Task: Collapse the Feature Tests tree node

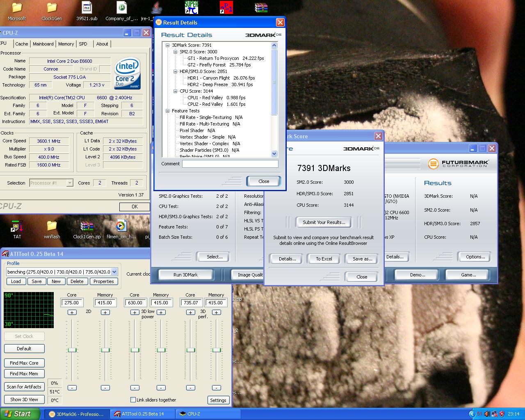Action: point(167,111)
